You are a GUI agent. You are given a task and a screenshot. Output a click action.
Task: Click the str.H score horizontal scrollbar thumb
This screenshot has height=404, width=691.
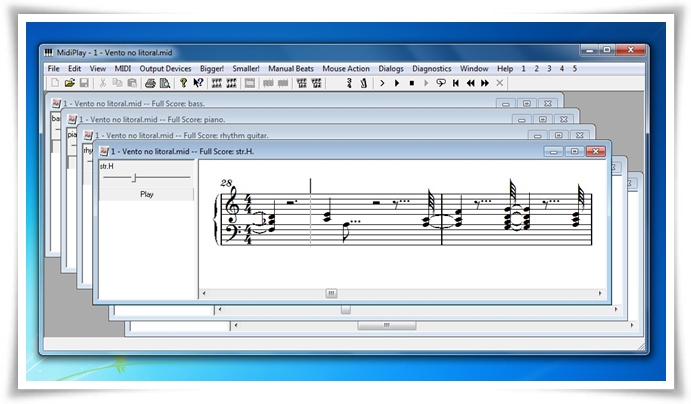pos(331,293)
